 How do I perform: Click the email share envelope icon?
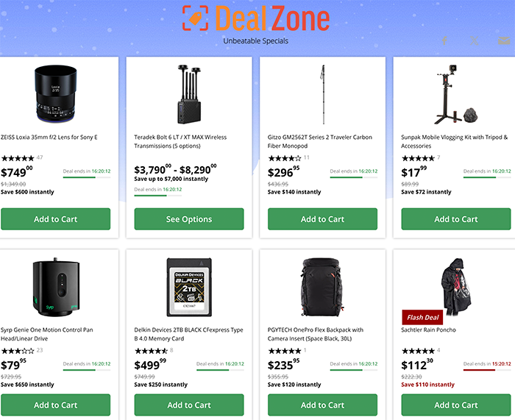504,40
